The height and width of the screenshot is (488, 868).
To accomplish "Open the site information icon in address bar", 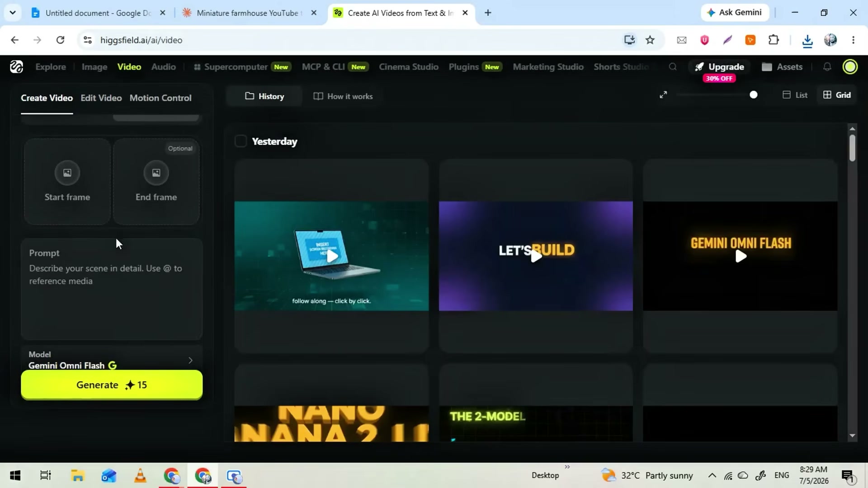I will 88,40.
